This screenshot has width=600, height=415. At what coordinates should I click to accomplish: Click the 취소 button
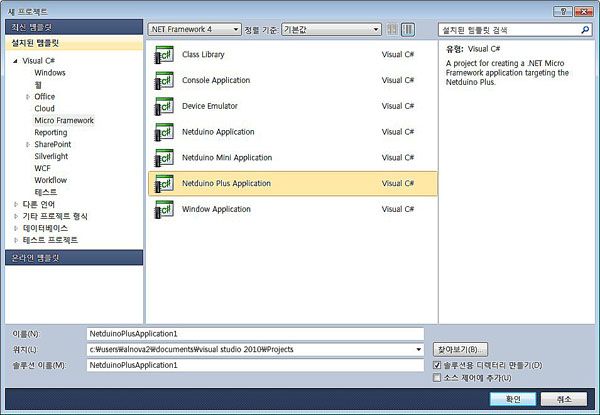[x=564, y=399]
